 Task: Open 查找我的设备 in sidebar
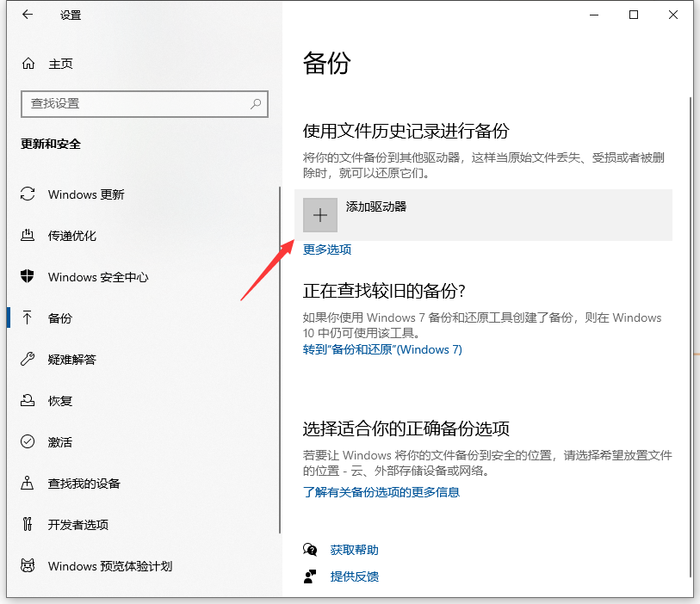tap(84, 484)
